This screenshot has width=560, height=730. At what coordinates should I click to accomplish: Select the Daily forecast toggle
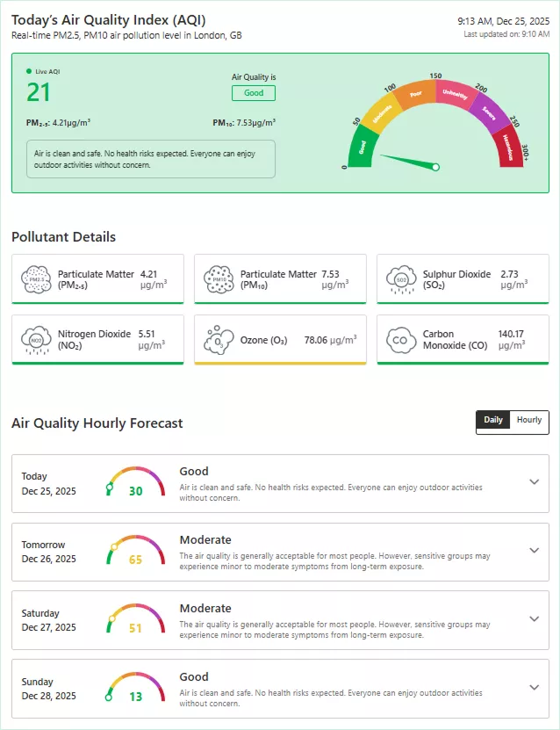[493, 421]
